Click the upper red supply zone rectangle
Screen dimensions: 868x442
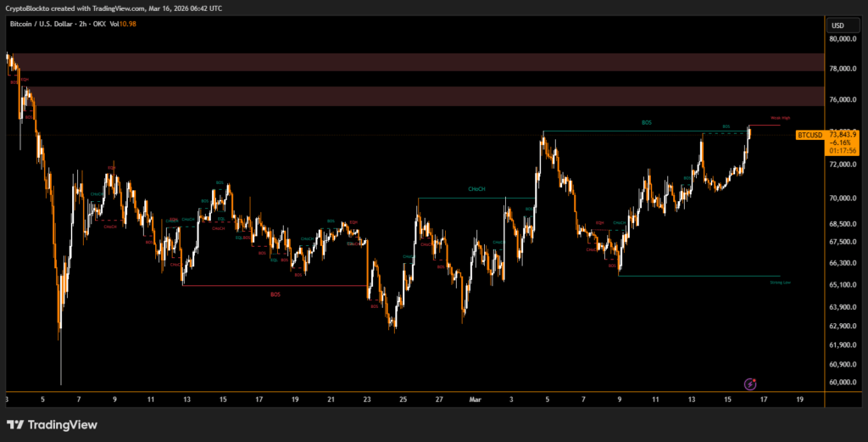pos(415,62)
